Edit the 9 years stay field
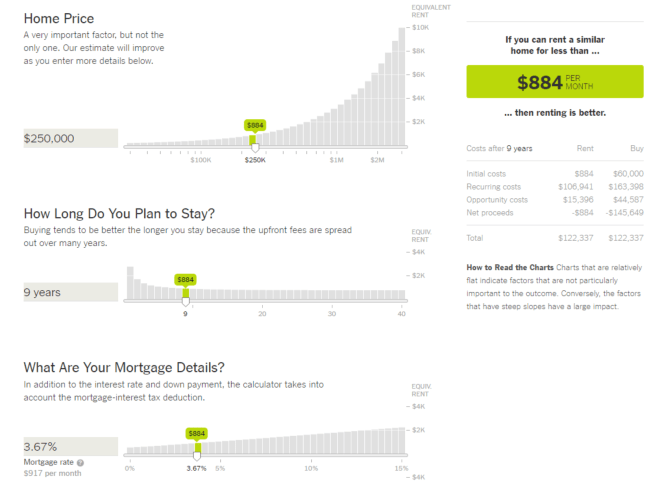 point(70,292)
